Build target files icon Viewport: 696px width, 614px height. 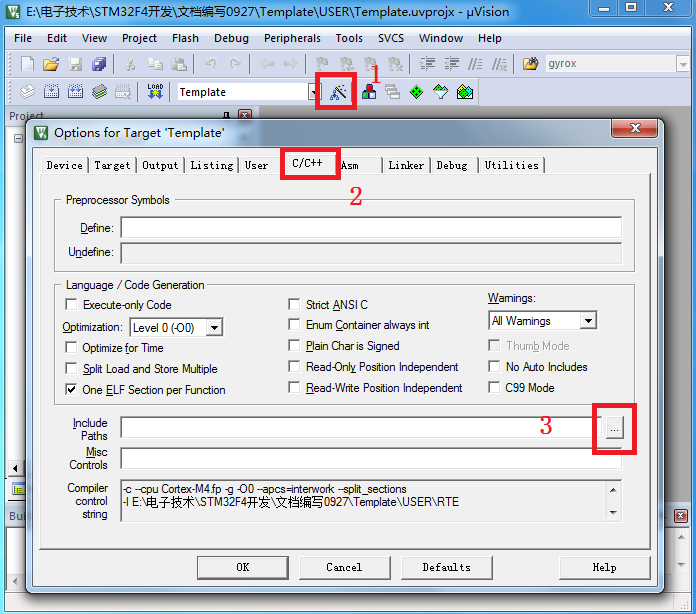coord(51,92)
